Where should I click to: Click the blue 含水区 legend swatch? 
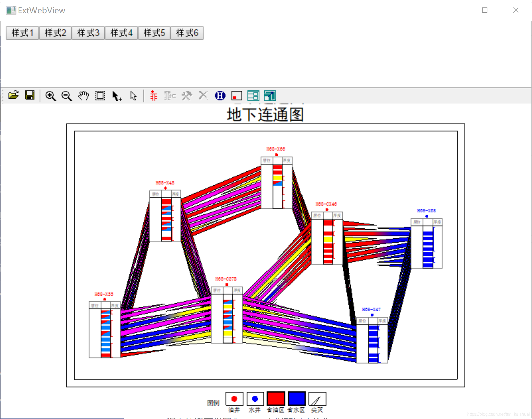tap(297, 399)
